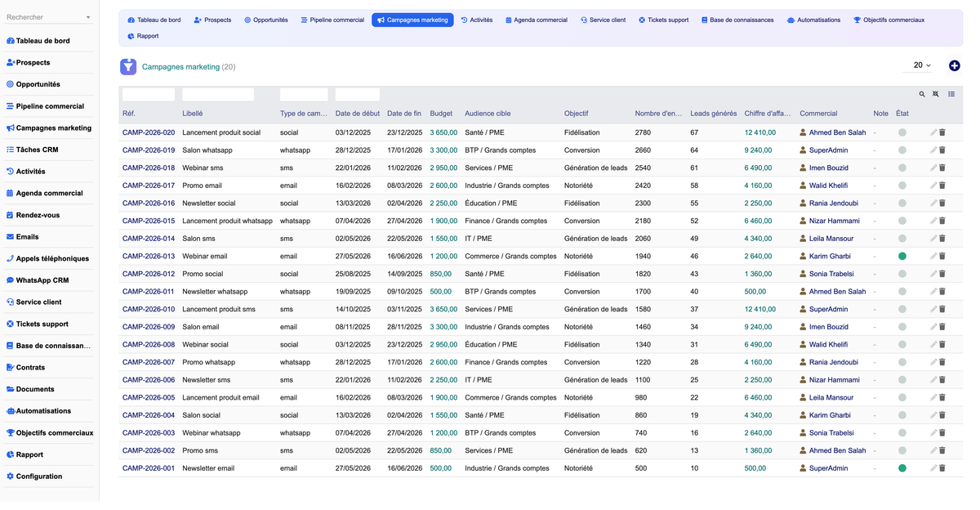Open commercial Karim Gharbi in CAMP-2026-013 row
The height and width of the screenshot is (510, 980).
[830, 256]
